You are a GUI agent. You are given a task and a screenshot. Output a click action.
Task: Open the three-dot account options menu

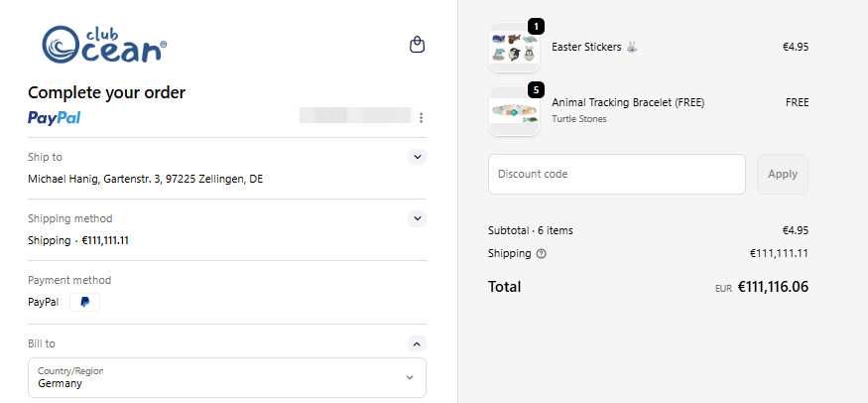[x=421, y=118]
